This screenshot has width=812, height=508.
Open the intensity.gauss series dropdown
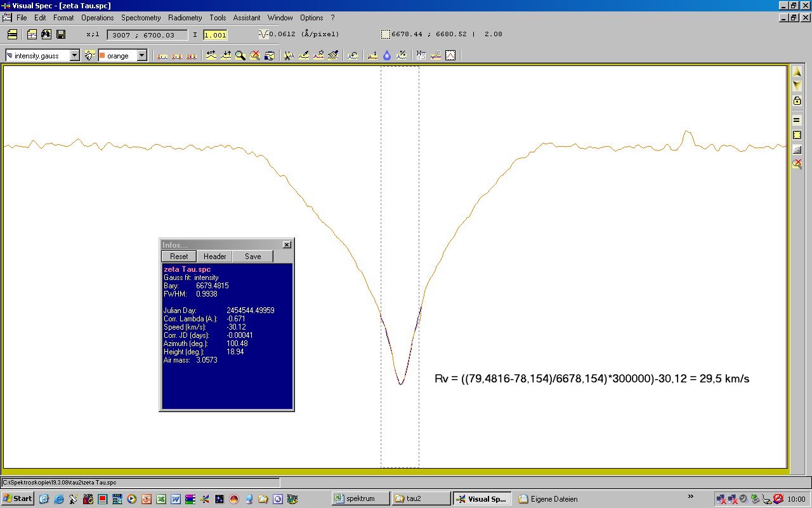pyautogui.click(x=74, y=56)
